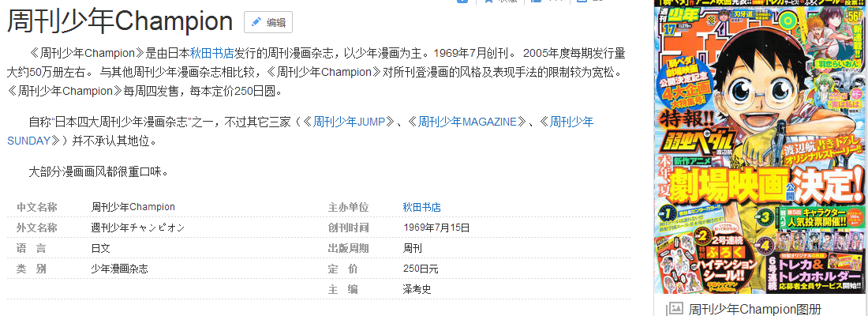Click the founding date 1969年7月15日

[436, 228]
